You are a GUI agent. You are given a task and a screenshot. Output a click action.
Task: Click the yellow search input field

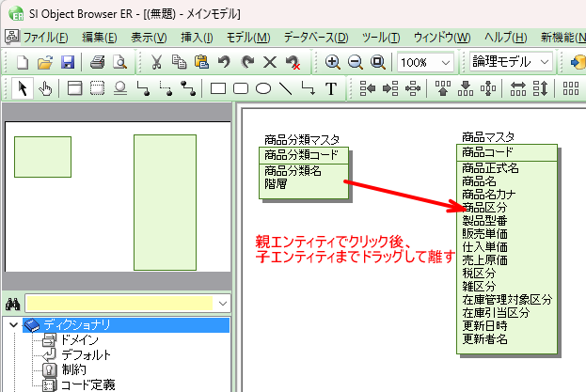(x=120, y=303)
